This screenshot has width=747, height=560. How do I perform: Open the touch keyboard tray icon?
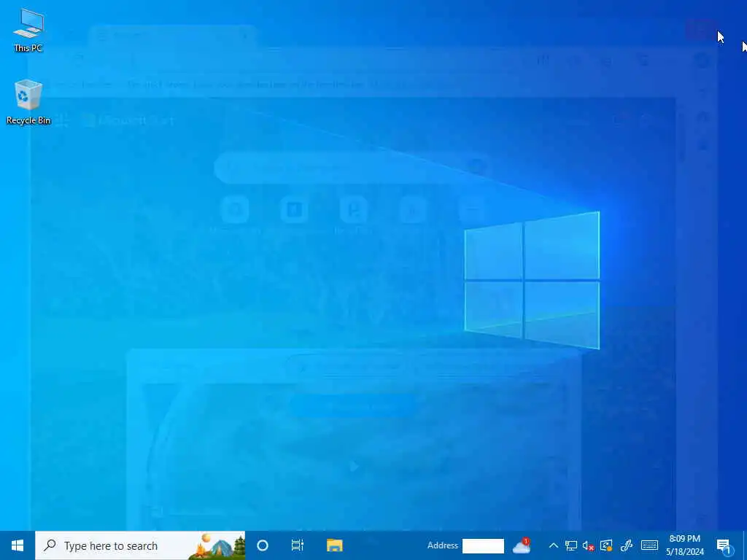tap(649, 545)
